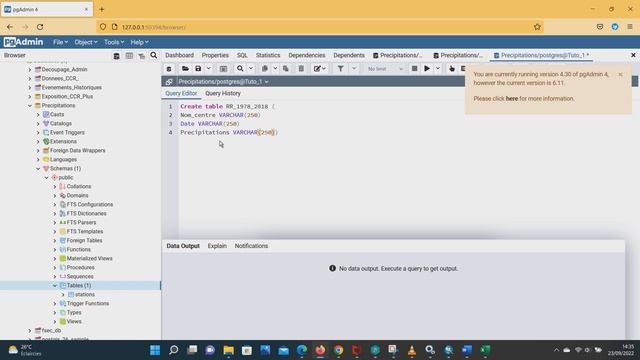Open the Dashboard tab
The width and height of the screenshot is (640, 360).
pyautogui.click(x=179, y=55)
